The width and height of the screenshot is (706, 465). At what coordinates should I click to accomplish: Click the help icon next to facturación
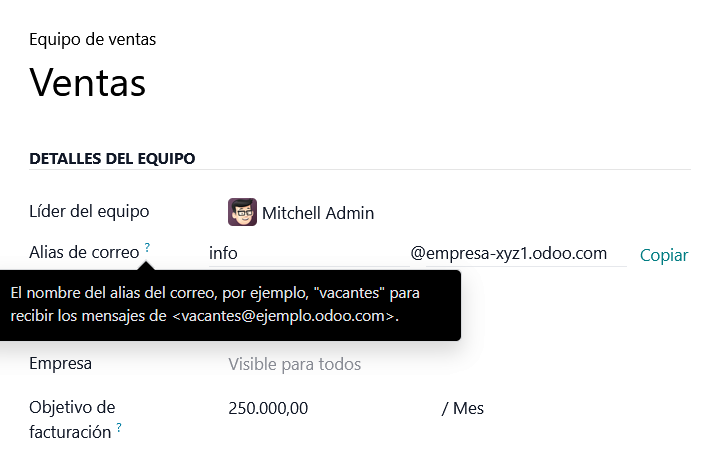point(119,427)
